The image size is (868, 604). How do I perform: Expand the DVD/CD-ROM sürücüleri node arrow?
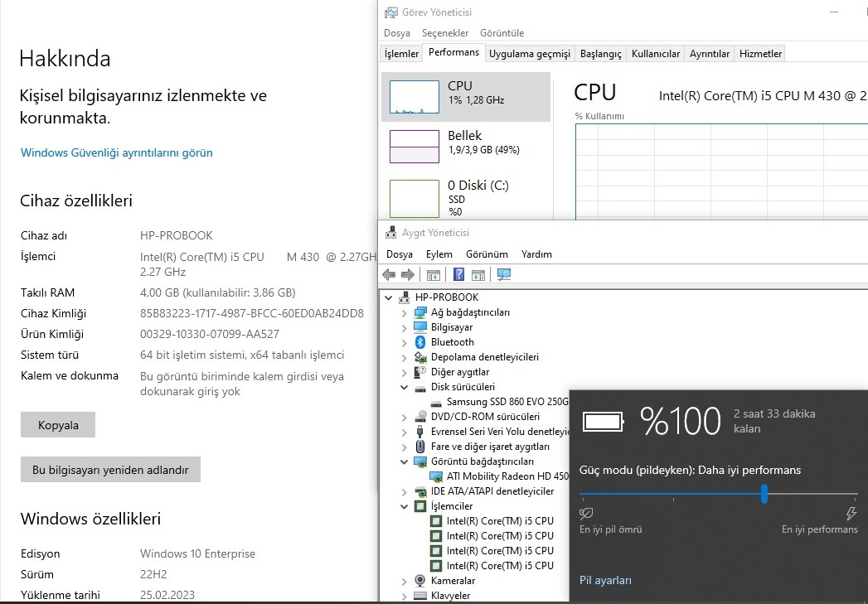click(404, 417)
